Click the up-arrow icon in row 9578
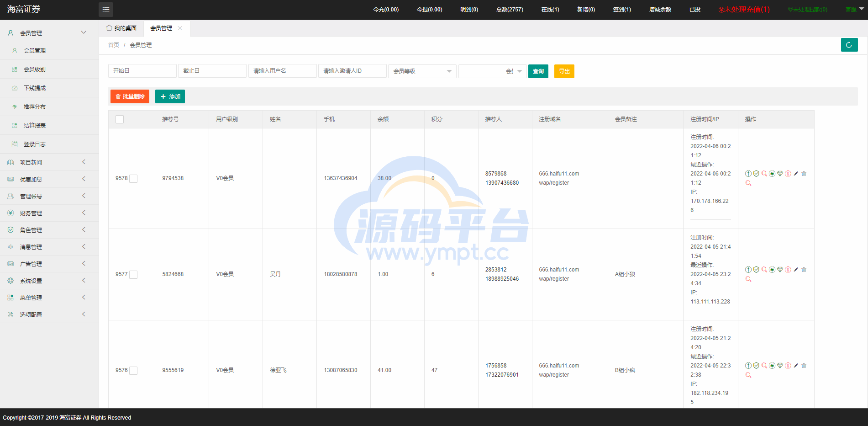Image resolution: width=868 pixels, height=426 pixels. (x=748, y=174)
